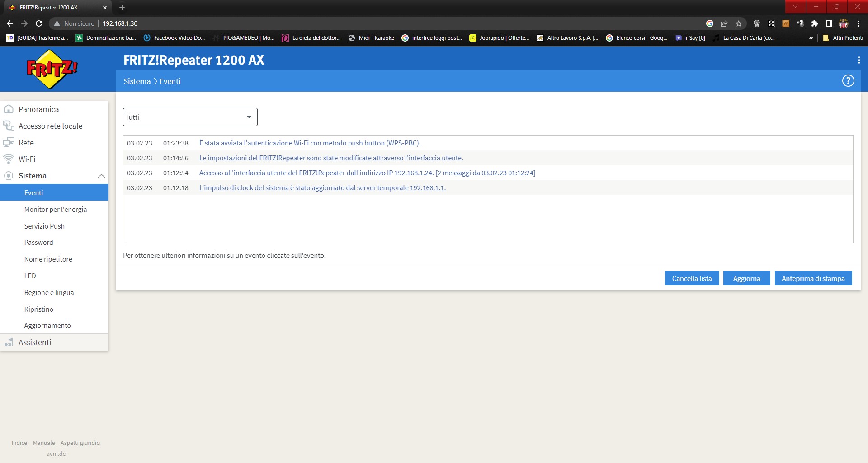Click the share page icon

pyautogui.click(x=724, y=23)
